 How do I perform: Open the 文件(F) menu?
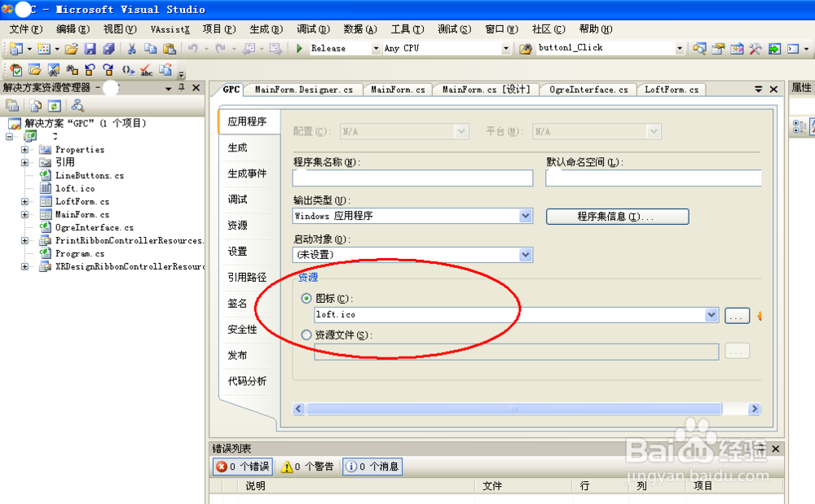click(x=26, y=29)
